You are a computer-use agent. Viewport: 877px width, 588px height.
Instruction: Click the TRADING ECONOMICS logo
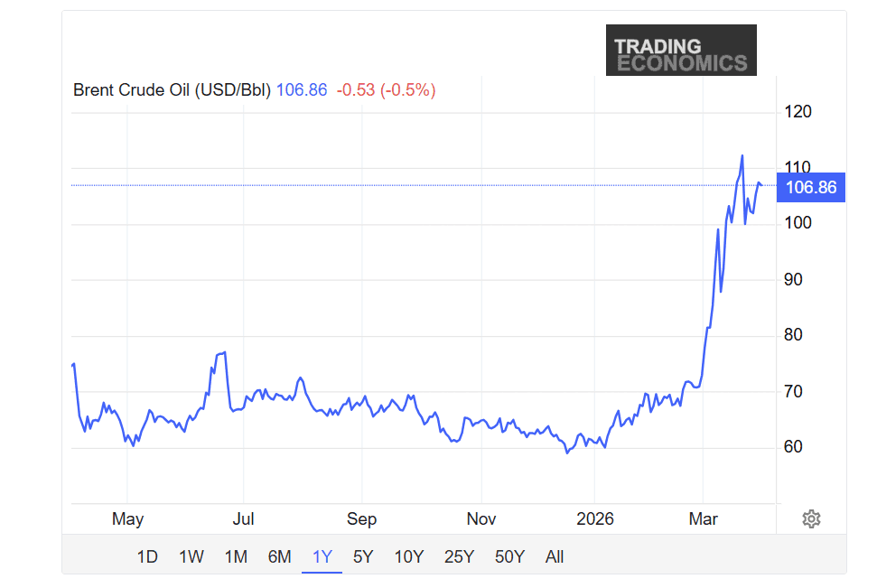click(681, 51)
